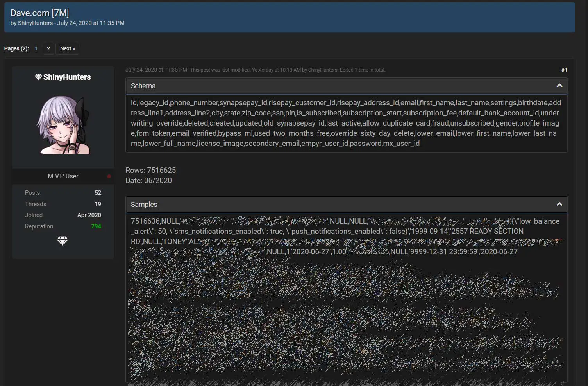Open the #1 post permalink

point(564,70)
